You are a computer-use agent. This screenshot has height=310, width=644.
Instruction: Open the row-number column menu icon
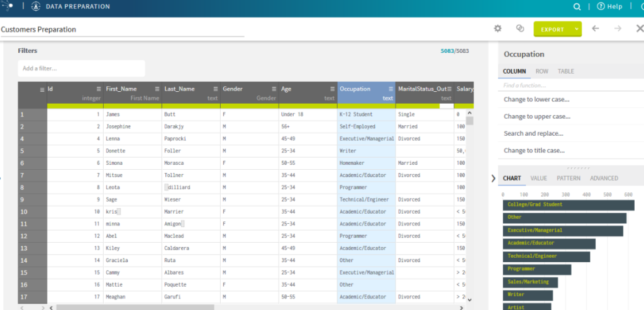[x=42, y=89]
